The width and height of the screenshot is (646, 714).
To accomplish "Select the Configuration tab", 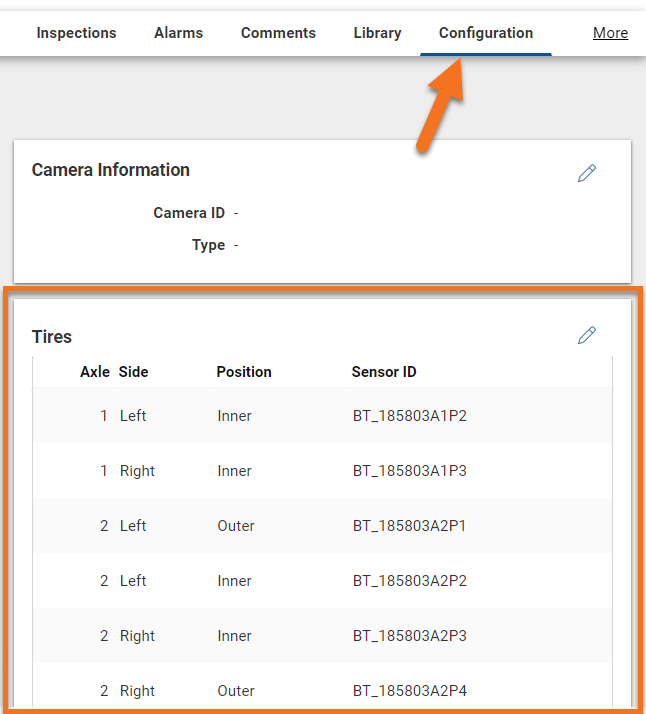I will (x=486, y=33).
